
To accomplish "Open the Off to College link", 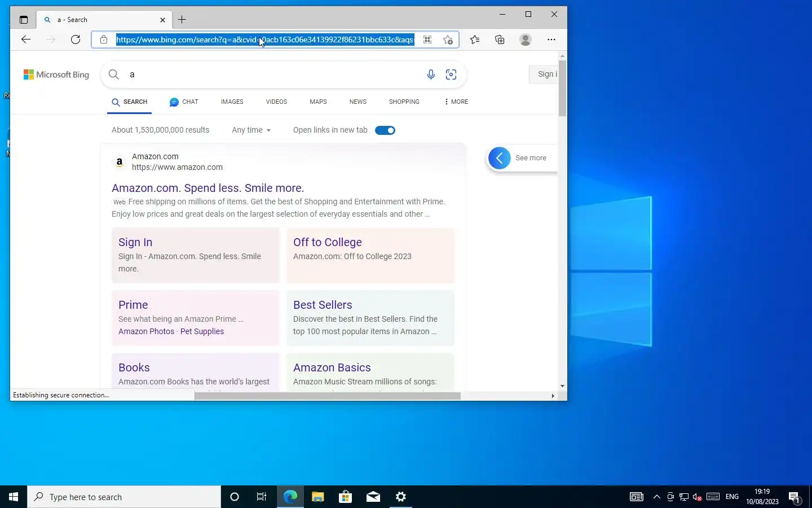I will [x=328, y=242].
